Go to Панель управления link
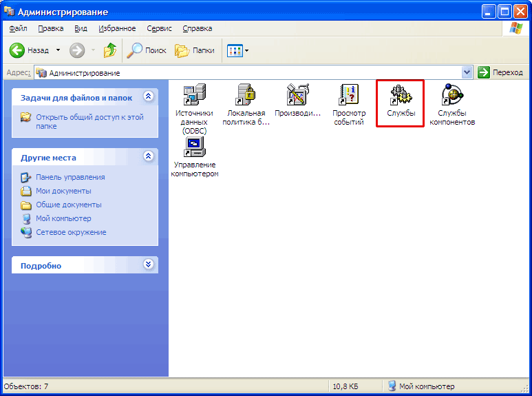Viewport: 532px width, 396px height. (70, 177)
